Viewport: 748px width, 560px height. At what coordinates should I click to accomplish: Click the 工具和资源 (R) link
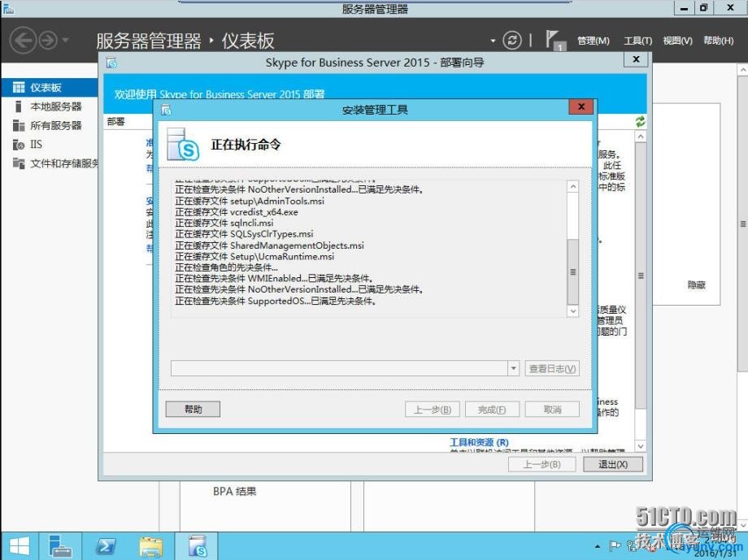point(479,442)
